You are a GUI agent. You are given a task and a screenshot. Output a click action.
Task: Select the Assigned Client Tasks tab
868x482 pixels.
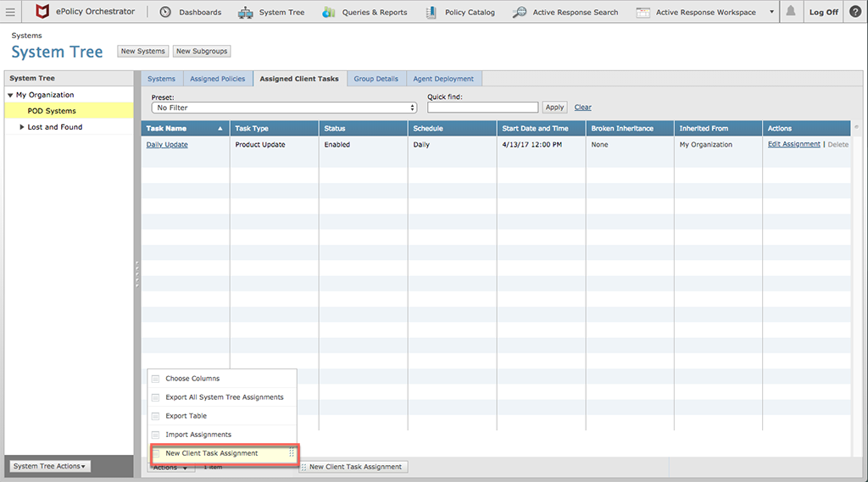click(299, 79)
